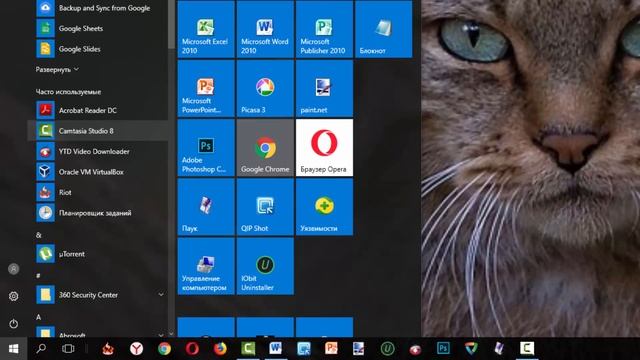This screenshot has height=360, width=640.
Task: Open IObit Uninstaller from the taskbar
Action: 387,349
